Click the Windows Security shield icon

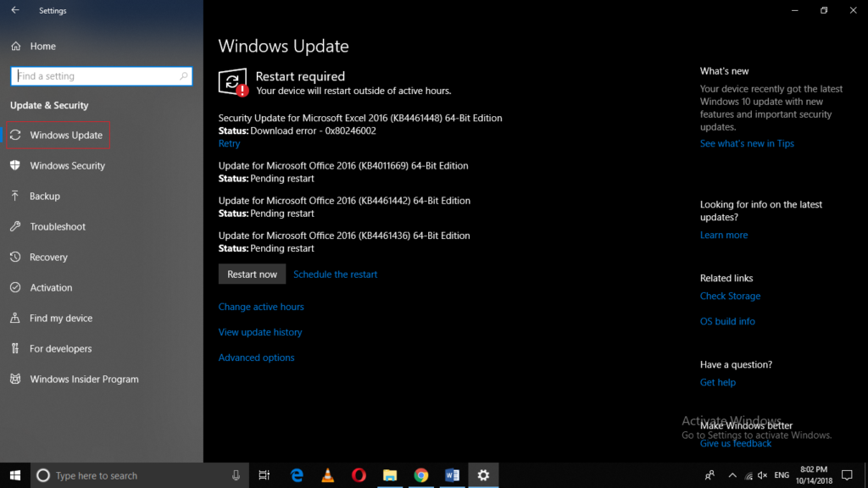15,165
